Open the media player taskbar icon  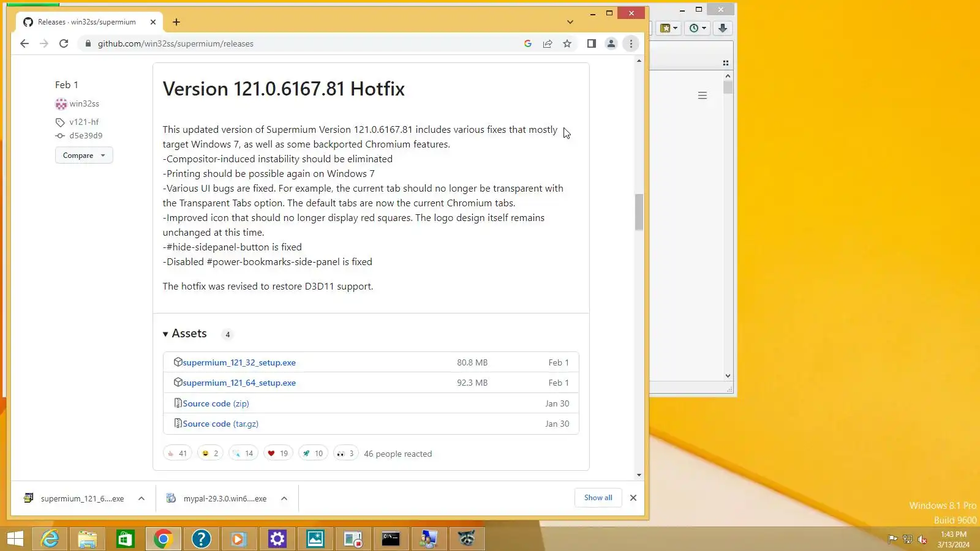[239, 539]
